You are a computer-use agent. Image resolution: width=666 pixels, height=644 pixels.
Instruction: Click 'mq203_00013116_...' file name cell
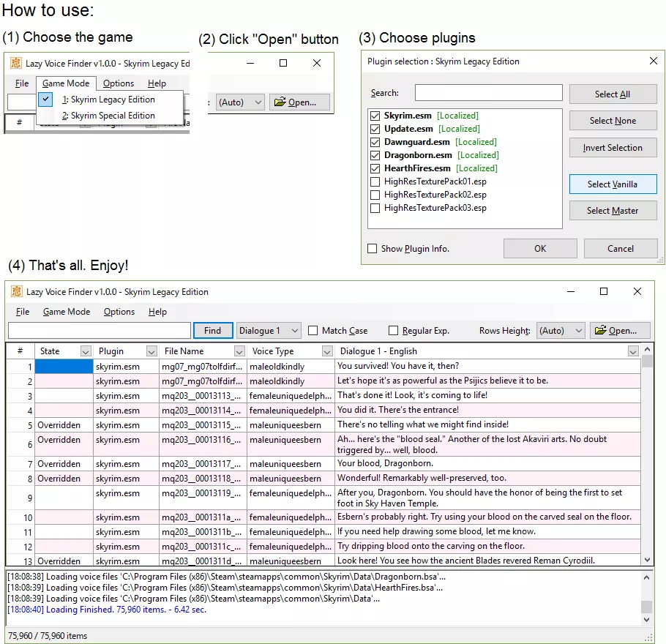pyautogui.click(x=203, y=444)
